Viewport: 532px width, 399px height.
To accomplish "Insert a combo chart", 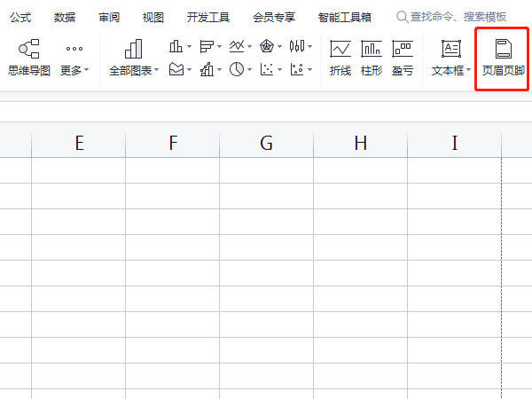I will [x=207, y=69].
